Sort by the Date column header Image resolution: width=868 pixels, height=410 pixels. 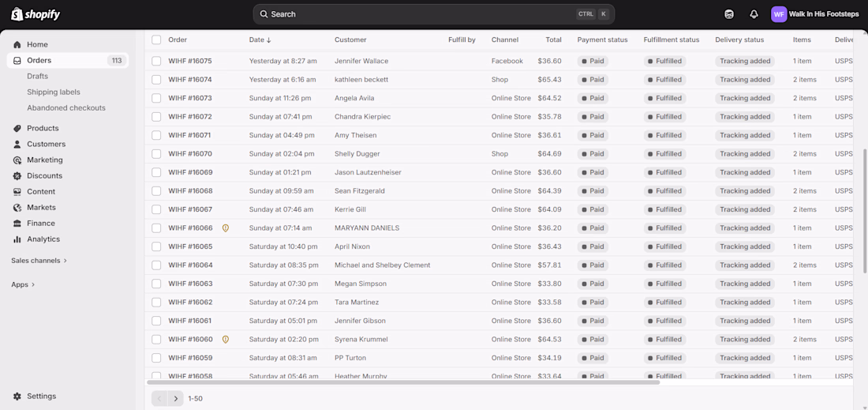260,39
